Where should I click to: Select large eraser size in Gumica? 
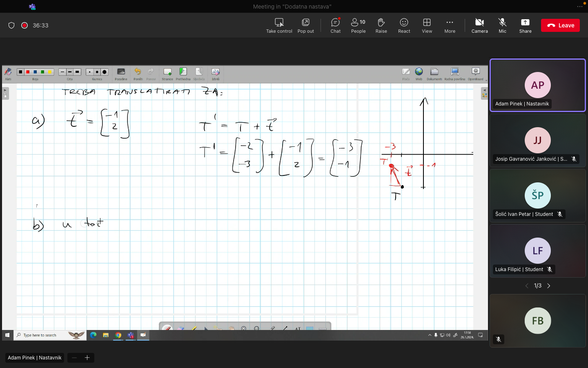[105, 72]
